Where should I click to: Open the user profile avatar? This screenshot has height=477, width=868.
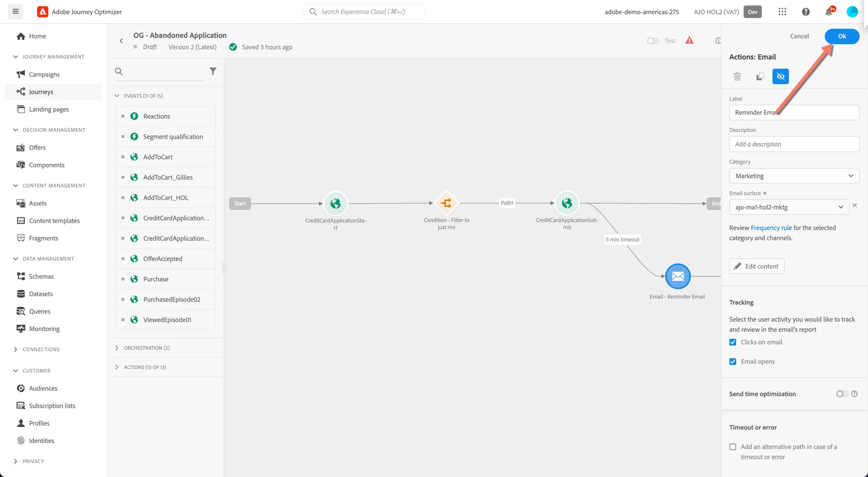click(852, 12)
